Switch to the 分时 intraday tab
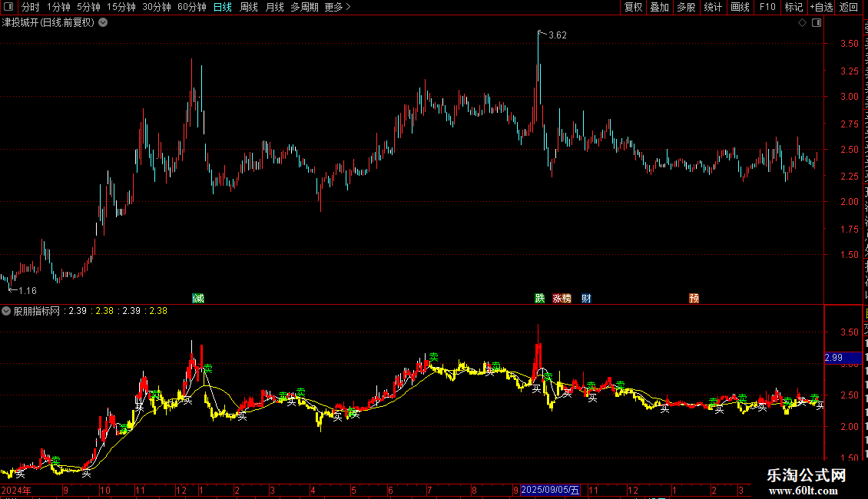Screen dimensions: 868x499 click(x=31, y=7)
